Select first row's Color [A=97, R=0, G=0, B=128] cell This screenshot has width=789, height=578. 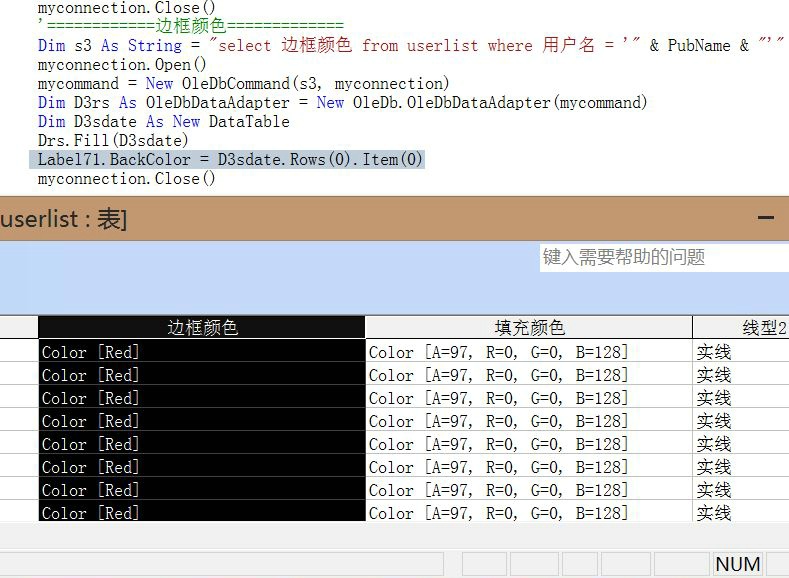529,351
